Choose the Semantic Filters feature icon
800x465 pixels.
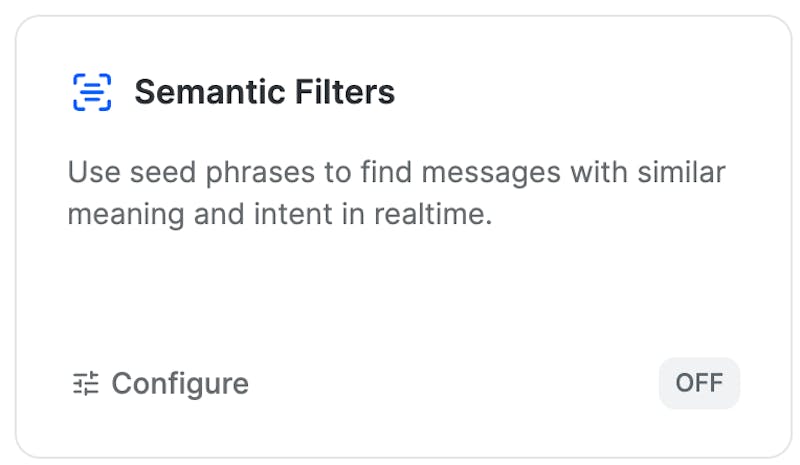[93, 92]
